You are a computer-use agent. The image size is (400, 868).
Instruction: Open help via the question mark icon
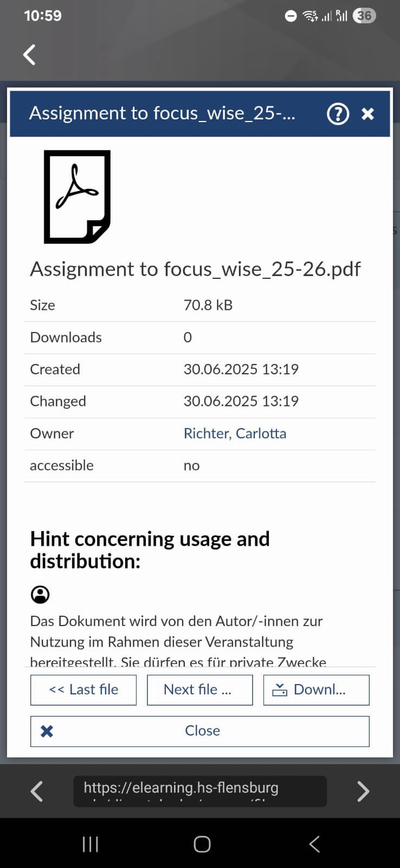click(x=338, y=114)
